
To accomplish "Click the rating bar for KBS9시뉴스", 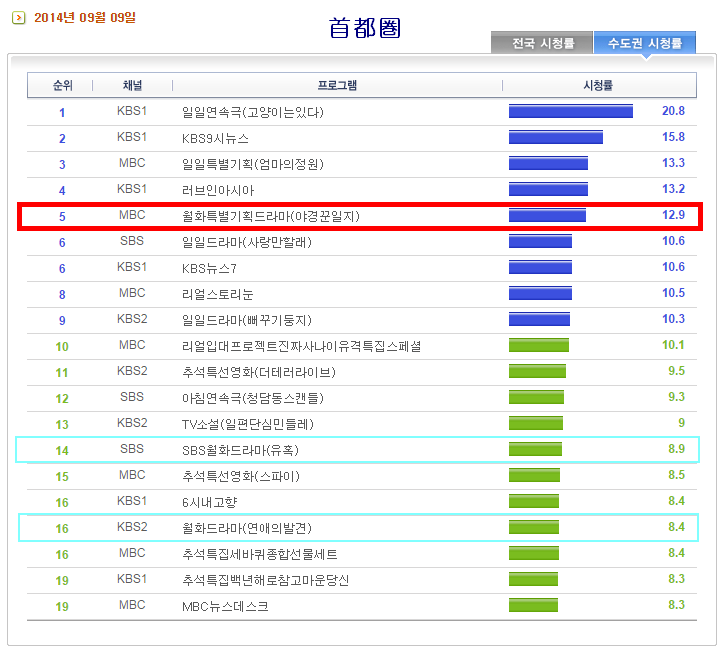I will tap(556, 137).
